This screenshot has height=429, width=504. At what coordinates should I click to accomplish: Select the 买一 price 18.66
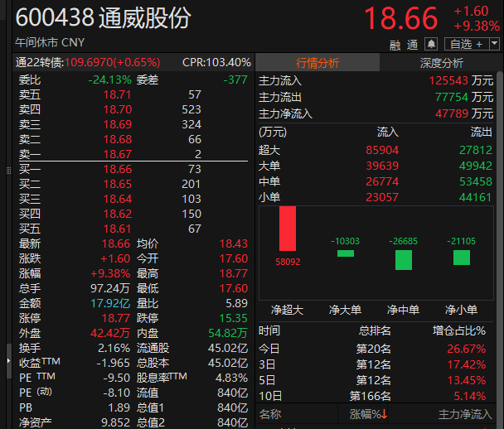coord(118,169)
